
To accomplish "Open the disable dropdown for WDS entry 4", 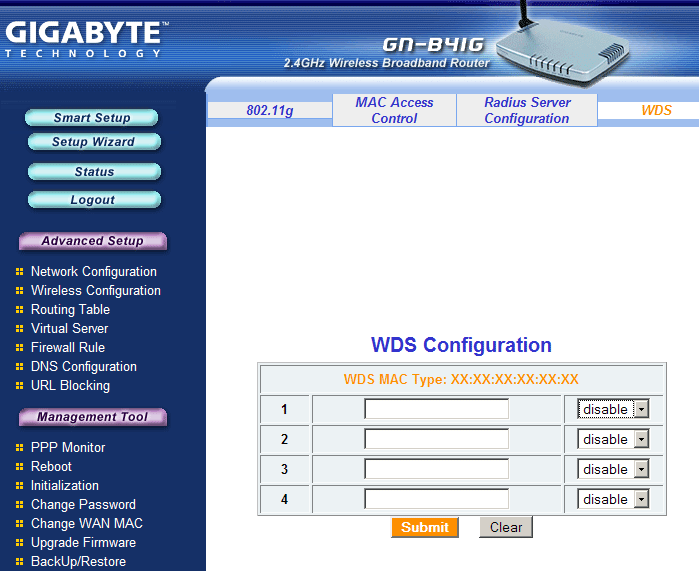I will [613, 499].
